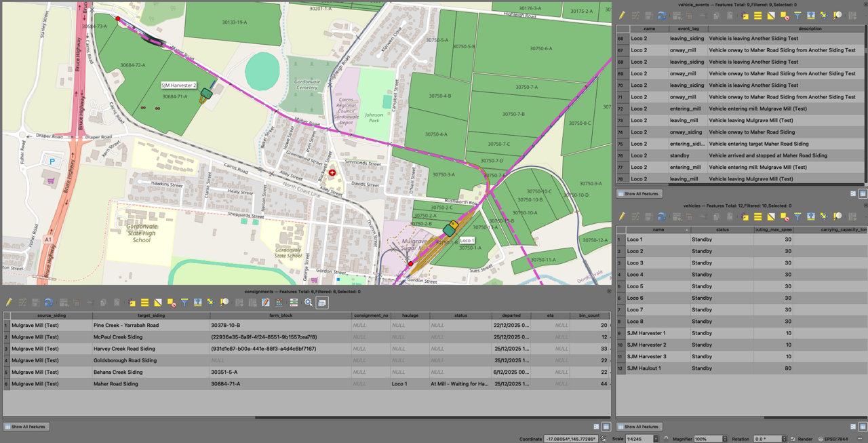Click the event_tag column header
Viewport: 868px width, 443px height.
coord(688,28)
